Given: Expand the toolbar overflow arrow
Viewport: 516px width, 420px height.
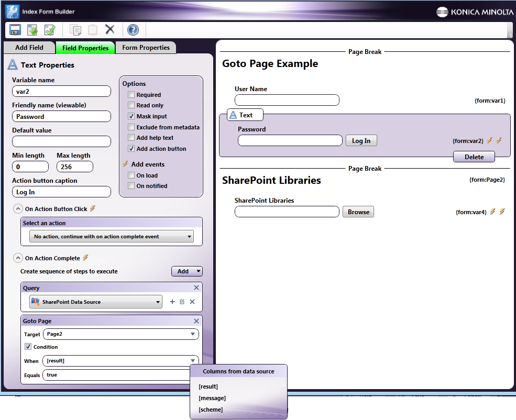Looking at the screenshot, I should tap(510, 35).
